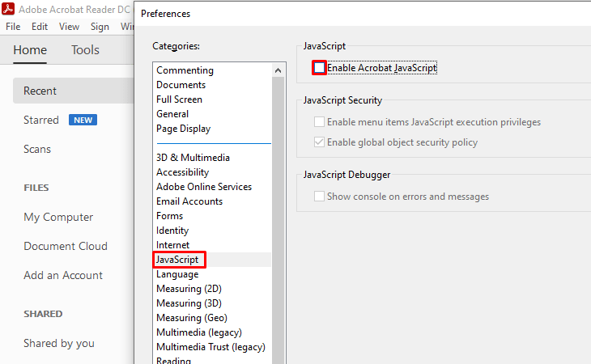
Task: Select the 3D & Multimedia category
Action: [193, 158]
